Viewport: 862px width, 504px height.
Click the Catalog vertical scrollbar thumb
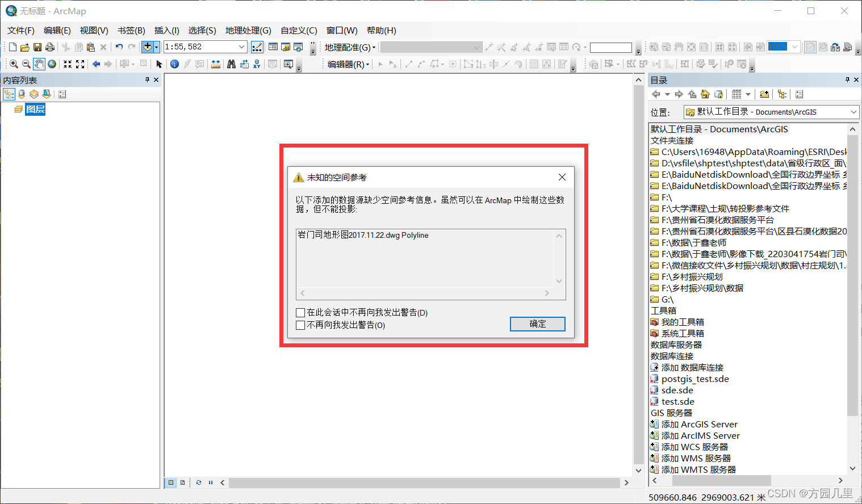click(x=852, y=276)
